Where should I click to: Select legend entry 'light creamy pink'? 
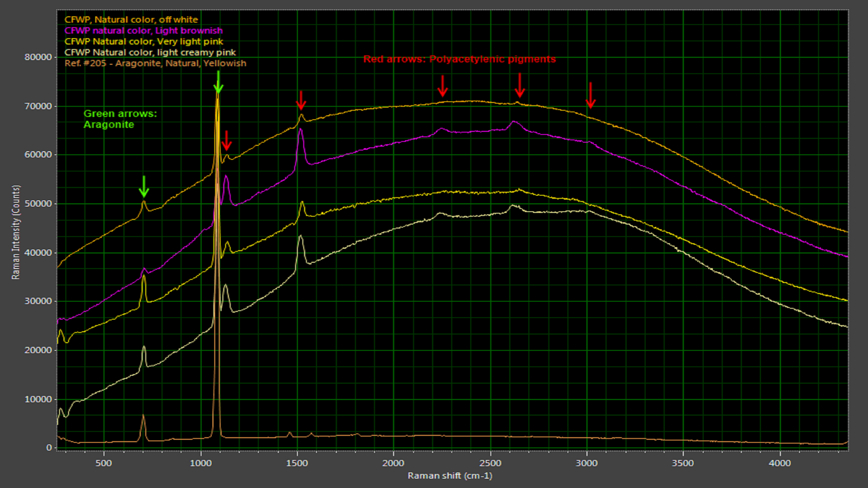pos(150,53)
